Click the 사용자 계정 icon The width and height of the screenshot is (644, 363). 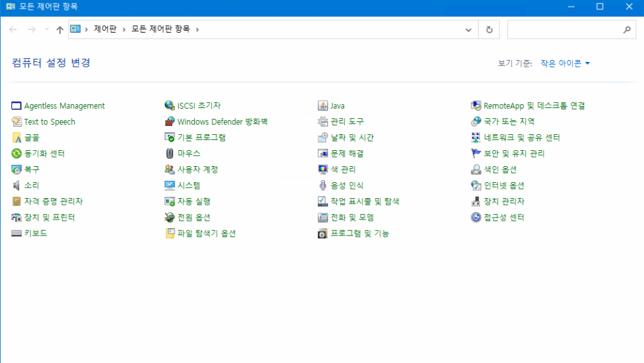click(x=169, y=169)
